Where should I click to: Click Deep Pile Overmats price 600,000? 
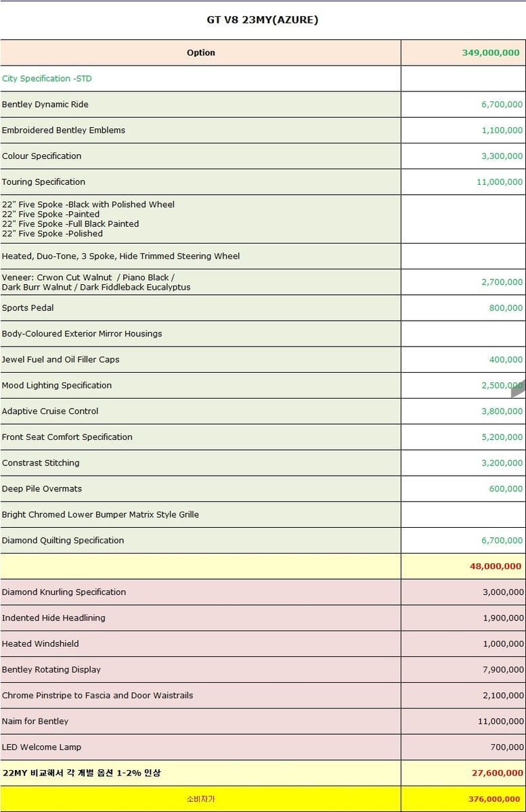pos(506,489)
